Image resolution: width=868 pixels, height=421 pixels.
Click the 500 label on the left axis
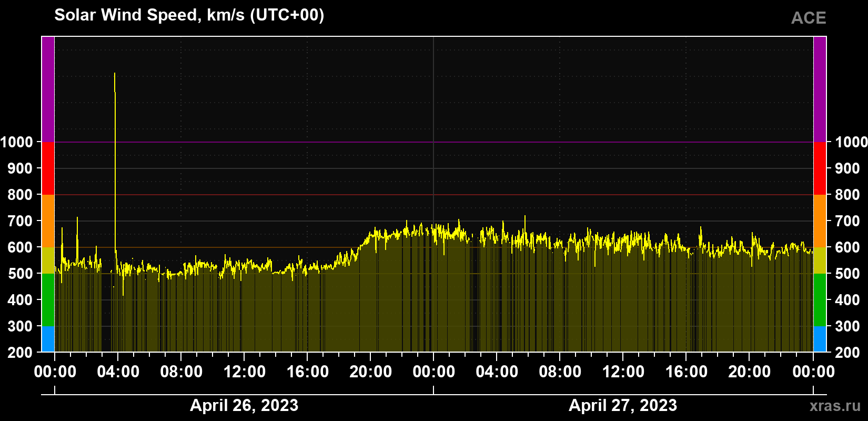(x=21, y=274)
